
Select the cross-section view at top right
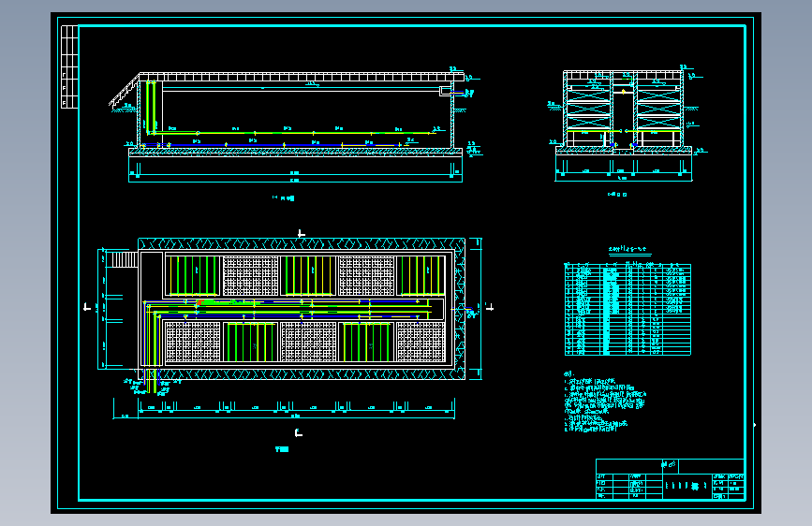[626, 124]
